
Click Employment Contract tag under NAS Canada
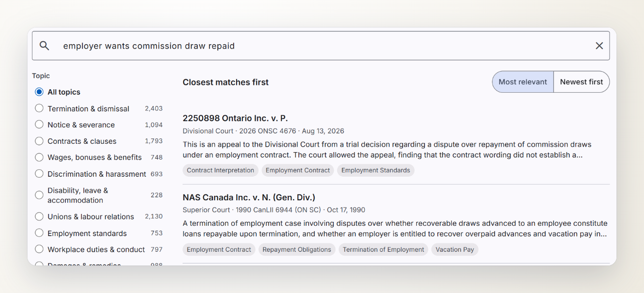[x=219, y=249]
